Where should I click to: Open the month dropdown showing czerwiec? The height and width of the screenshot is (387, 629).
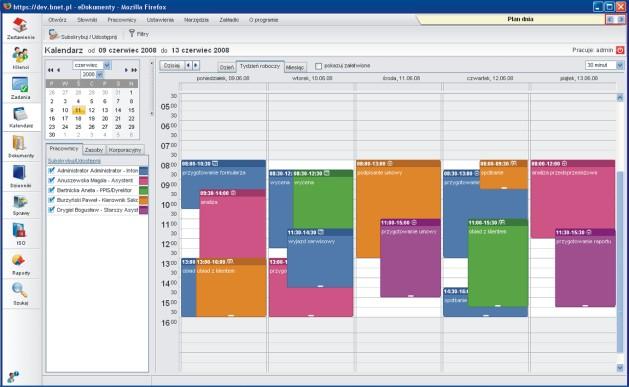107,65
